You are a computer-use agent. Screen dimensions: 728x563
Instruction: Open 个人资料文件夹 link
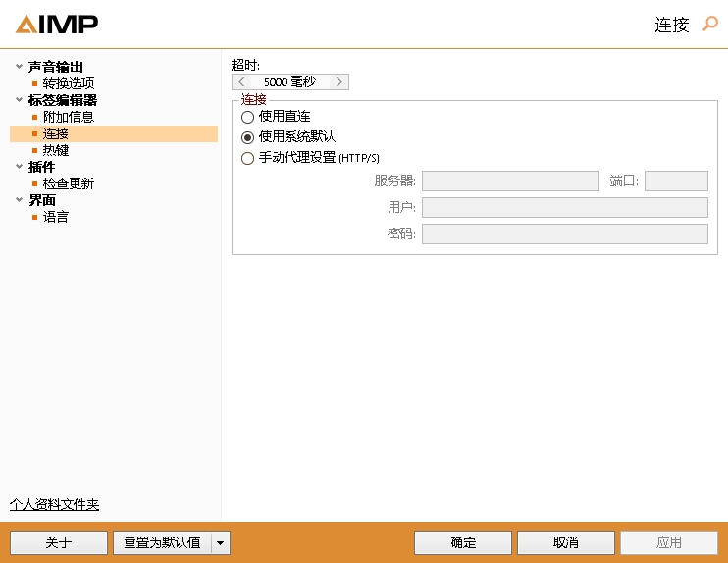point(54,504)
